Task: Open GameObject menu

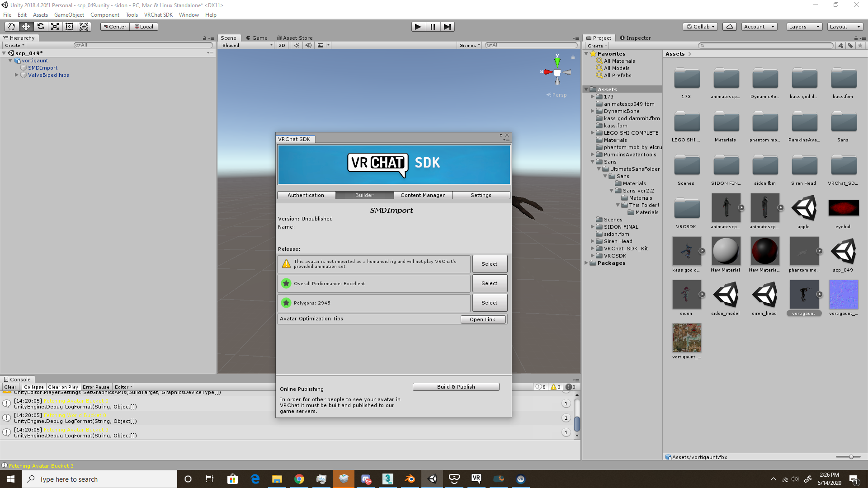Action: tap(69, 15)
